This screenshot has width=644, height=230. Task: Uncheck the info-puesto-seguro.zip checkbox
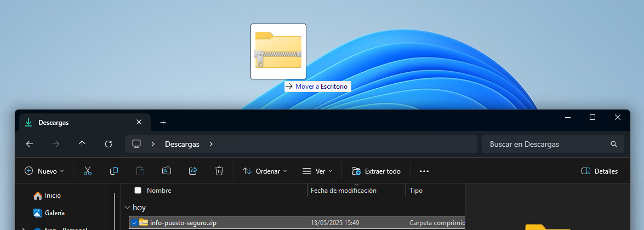134,222
